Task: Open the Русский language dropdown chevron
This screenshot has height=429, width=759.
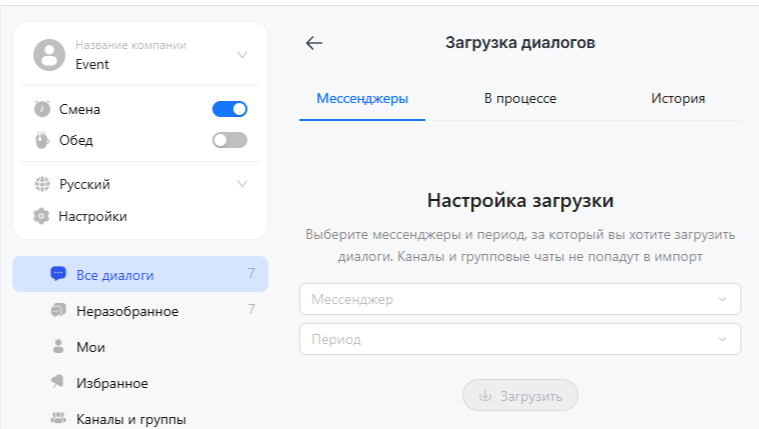Action: (x=242, y=184)
